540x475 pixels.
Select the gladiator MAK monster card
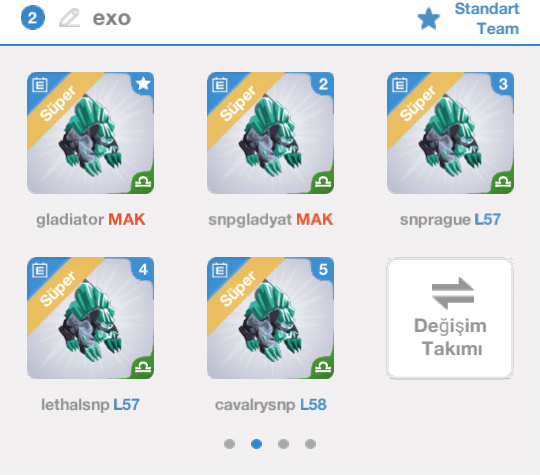coord(91,133)
